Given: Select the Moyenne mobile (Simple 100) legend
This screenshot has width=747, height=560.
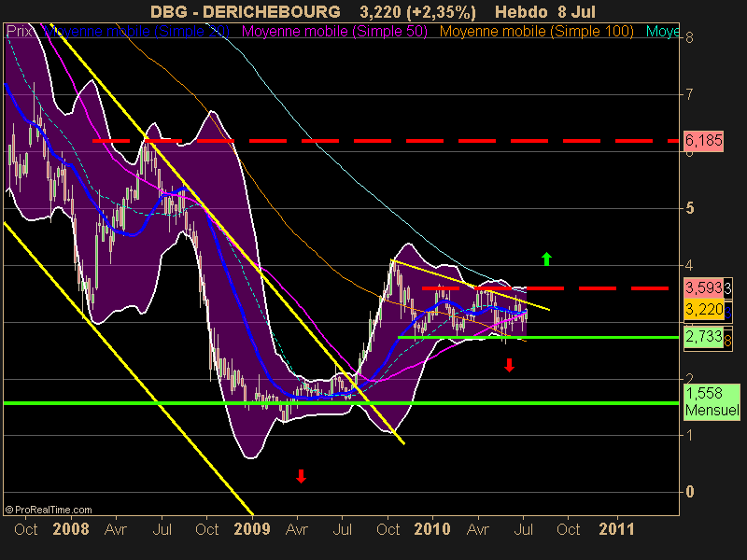Looking at the screenshot, I should click(536, 32).
